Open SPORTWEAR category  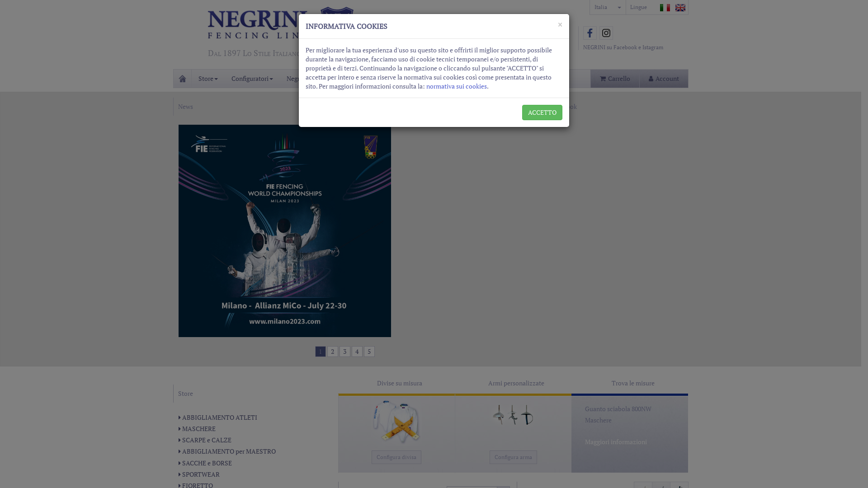201,474
